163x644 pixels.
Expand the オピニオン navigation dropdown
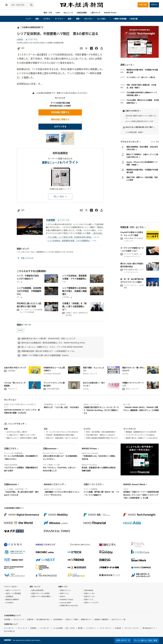point(89,19)
